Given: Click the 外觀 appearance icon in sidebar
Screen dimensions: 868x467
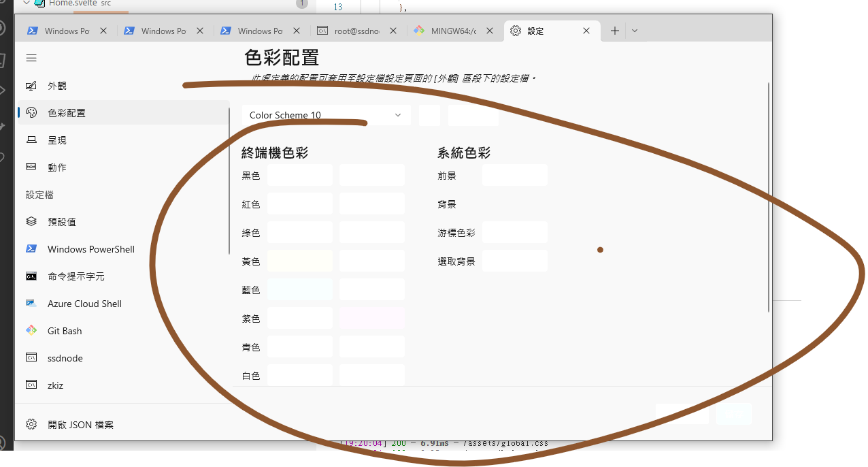Looking at the screenshot, I should point(31,86).
